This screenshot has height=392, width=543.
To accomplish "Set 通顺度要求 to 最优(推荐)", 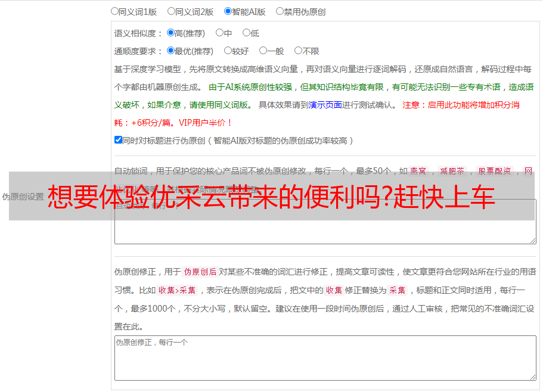I will (x=170, y=51).
